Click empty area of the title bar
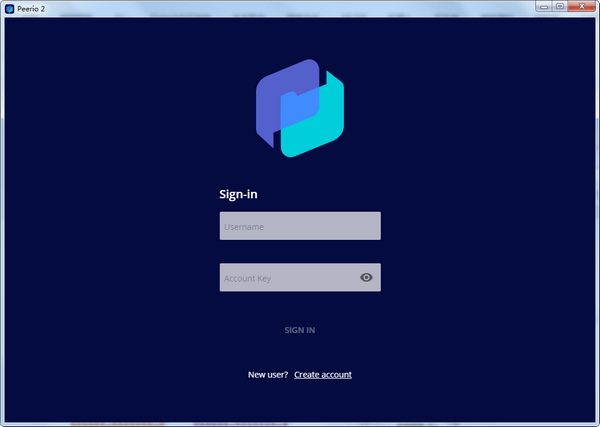This screenshot has height=427, width=600. coord(300,8)
